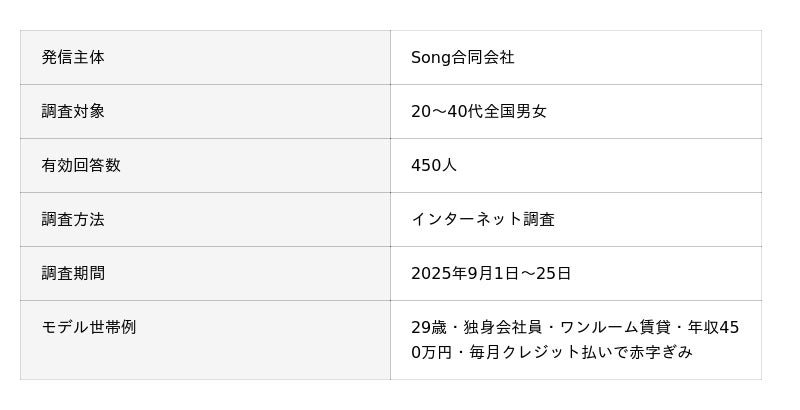Select the Song合同会社 value cell
Viewport: 800px width, 410px height.
pos(462,58)
